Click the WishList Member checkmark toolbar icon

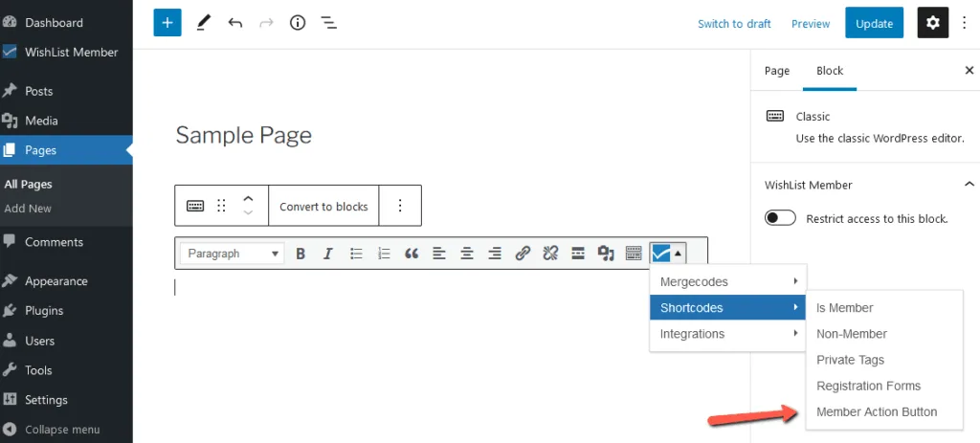[x=660, y=254]
